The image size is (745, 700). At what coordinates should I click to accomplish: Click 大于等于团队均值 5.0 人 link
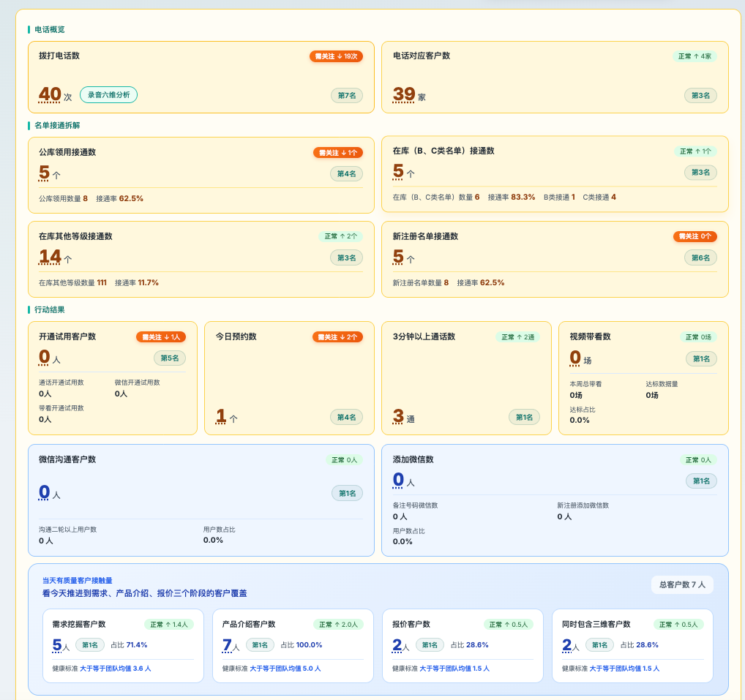pos(285,669)
